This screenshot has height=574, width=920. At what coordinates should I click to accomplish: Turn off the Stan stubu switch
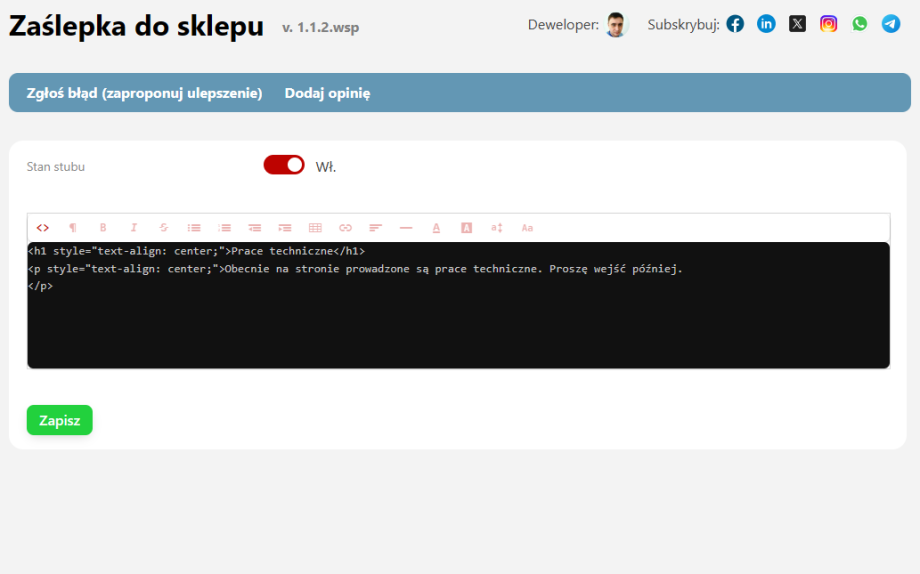[284, 165]
